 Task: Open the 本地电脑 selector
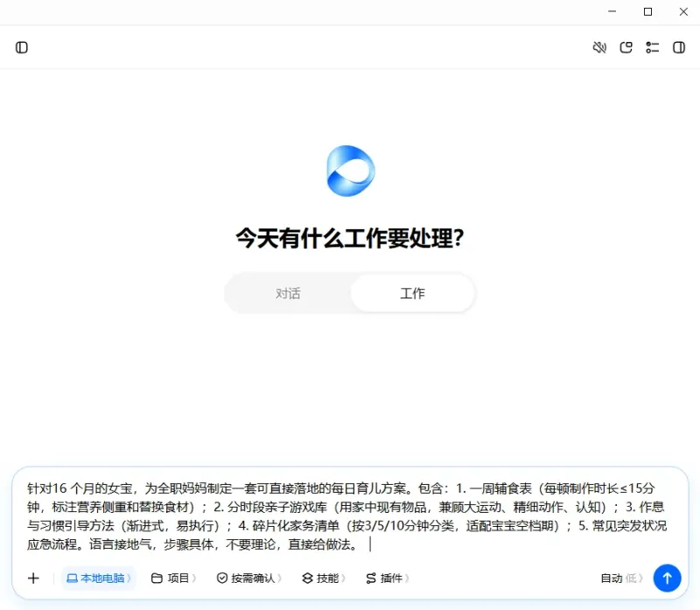point(99,578)
